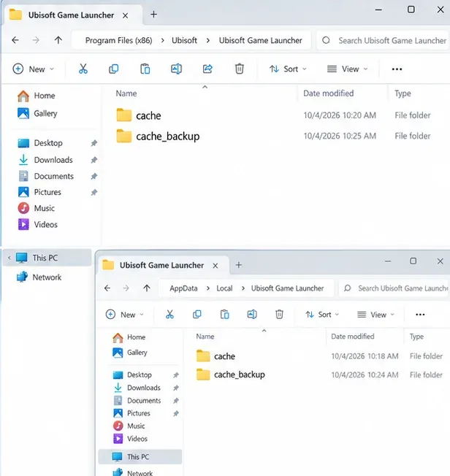
Task: Click Paste icon in AppData window
Action: pyautogui.click(x=224, y=315)
